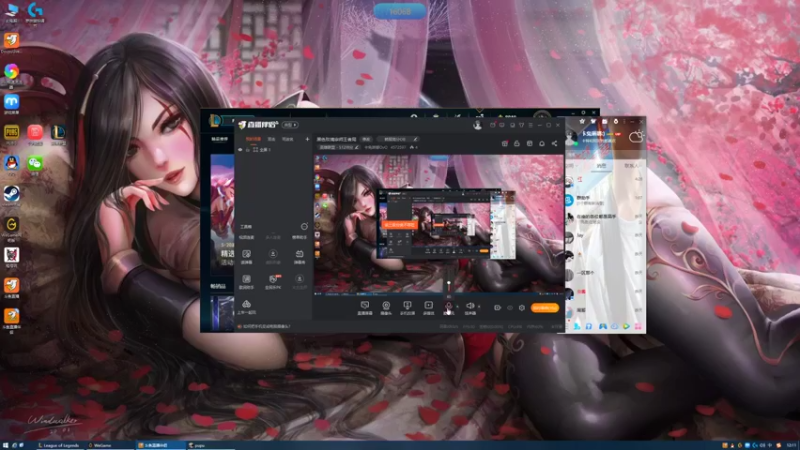Add camera source from bottom toolbar
The height and width of the screenshot is (450, 800).
pos(386,308)
